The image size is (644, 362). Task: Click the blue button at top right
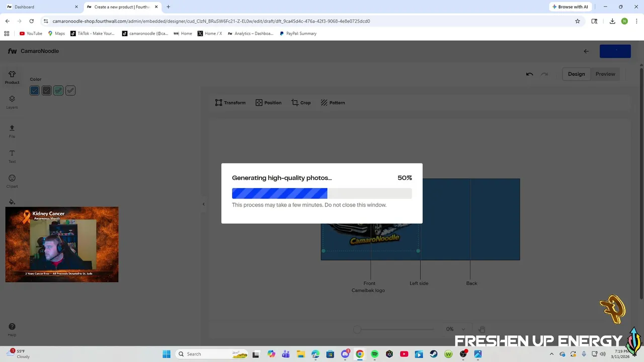pyautogui.click(x=615, y=51)
